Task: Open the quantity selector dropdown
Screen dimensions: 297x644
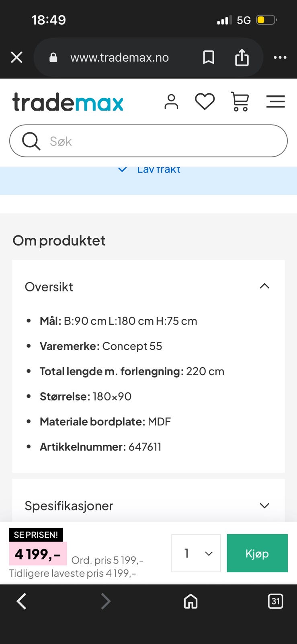Action: point(196,553)
